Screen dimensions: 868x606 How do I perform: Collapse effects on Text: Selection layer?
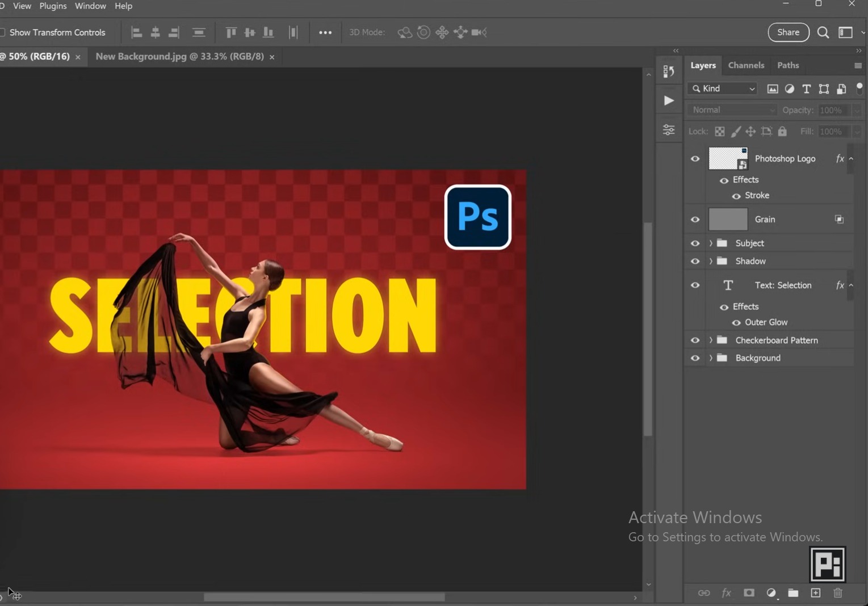(851, 285)
